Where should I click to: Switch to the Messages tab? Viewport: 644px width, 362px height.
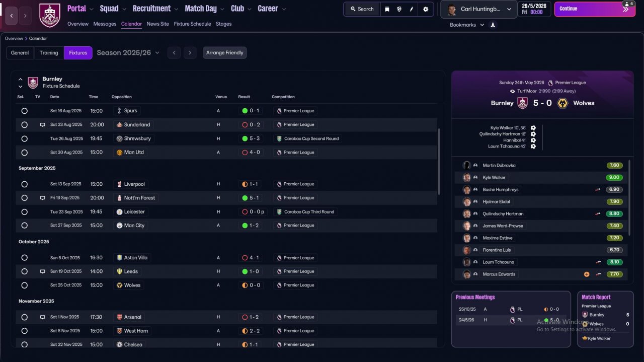point(105,24)
